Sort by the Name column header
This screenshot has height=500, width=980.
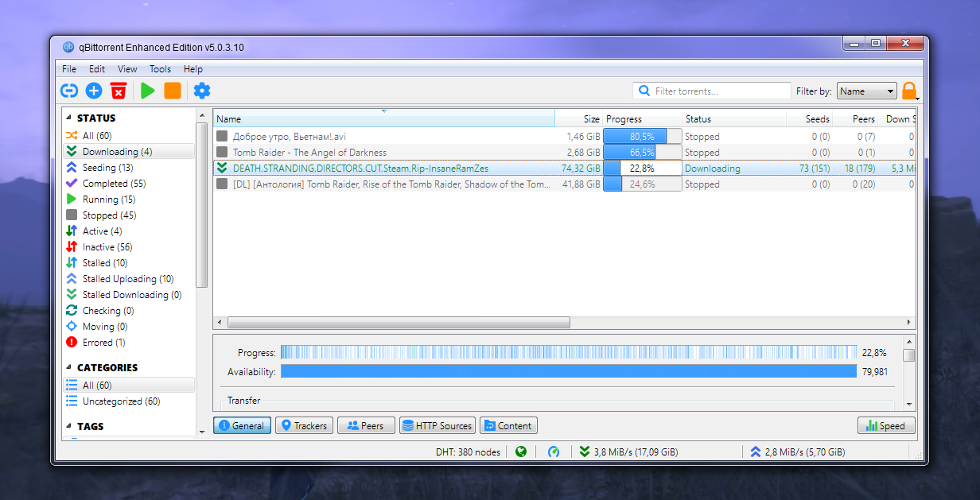384,118
